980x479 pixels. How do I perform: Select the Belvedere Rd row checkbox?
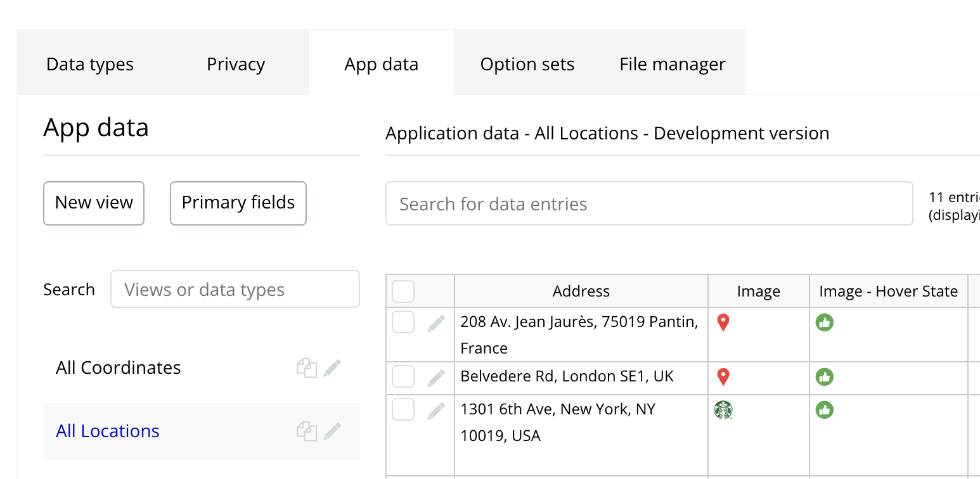pos(403,376)
